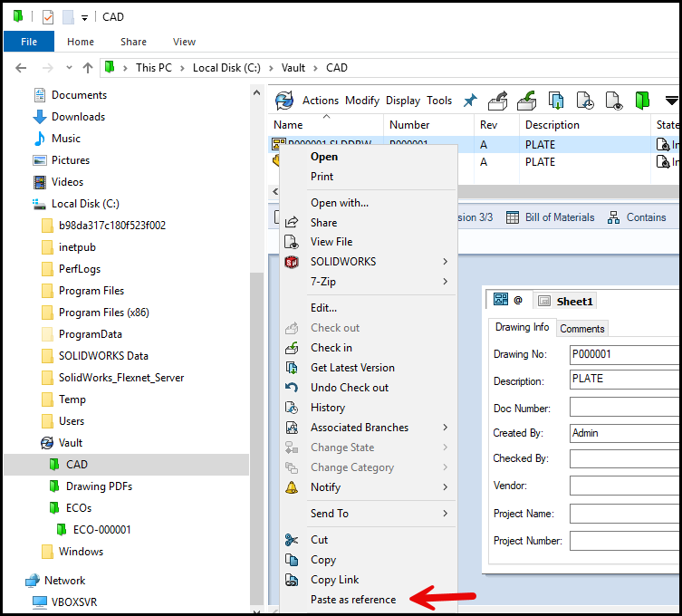Click the properties icon in the quick access toolbar

click(48, 17)
